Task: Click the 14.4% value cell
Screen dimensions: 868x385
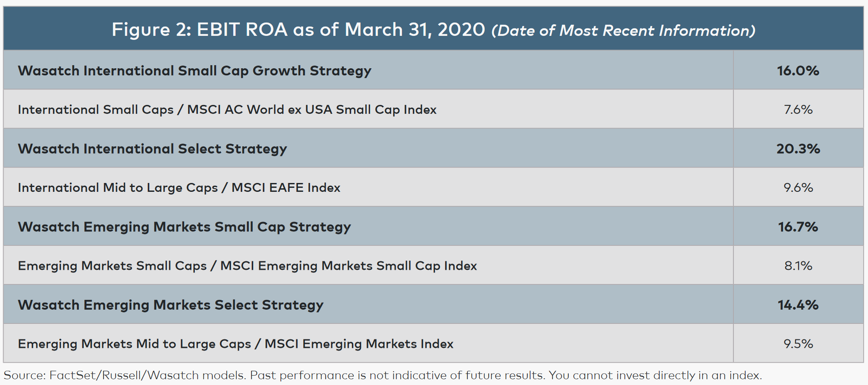Action: click(798, 305)
